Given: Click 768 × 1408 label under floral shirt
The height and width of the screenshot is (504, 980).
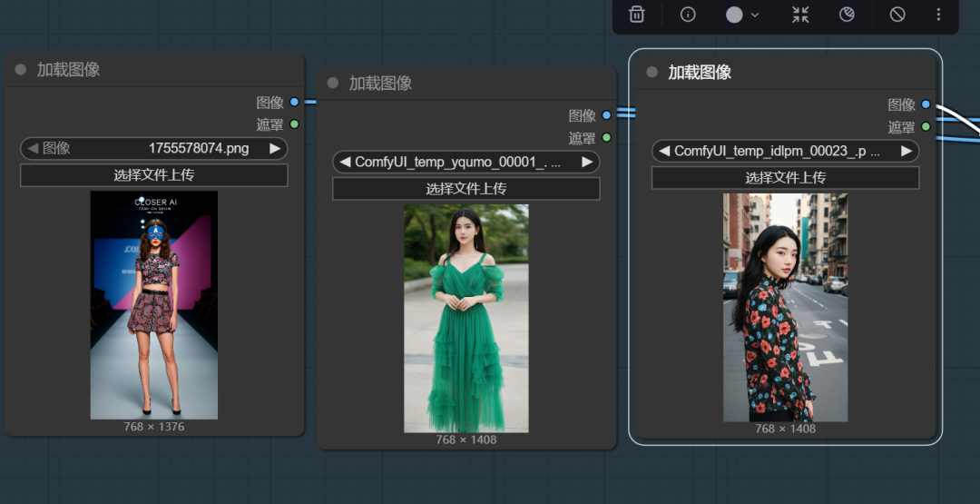Looking at the screenshot, I should pyautogui.click(x=786, y=429).
